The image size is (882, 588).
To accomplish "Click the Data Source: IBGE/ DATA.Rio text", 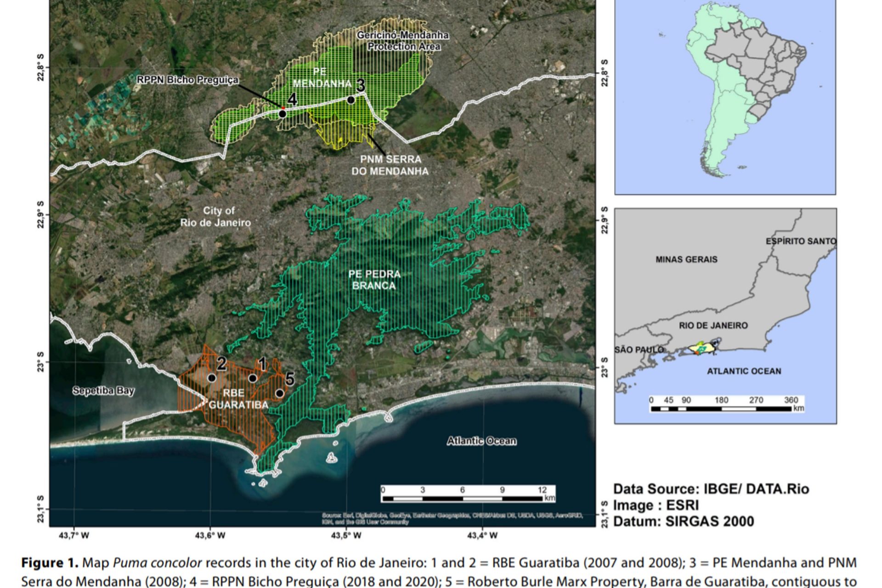I will click(x=711, y=489).
